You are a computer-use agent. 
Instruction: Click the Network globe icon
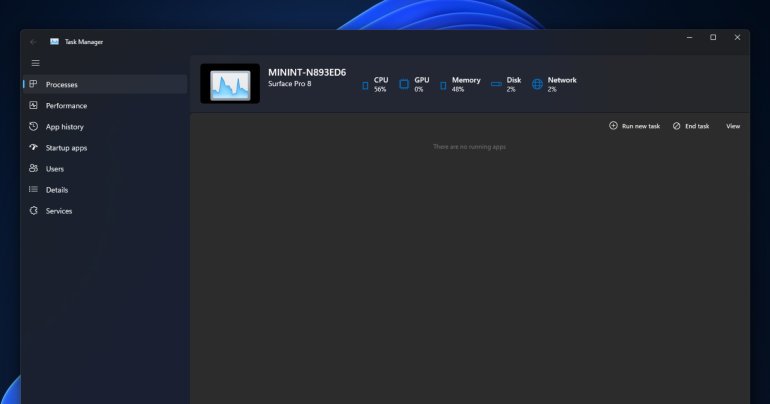[x=537, y=84]
